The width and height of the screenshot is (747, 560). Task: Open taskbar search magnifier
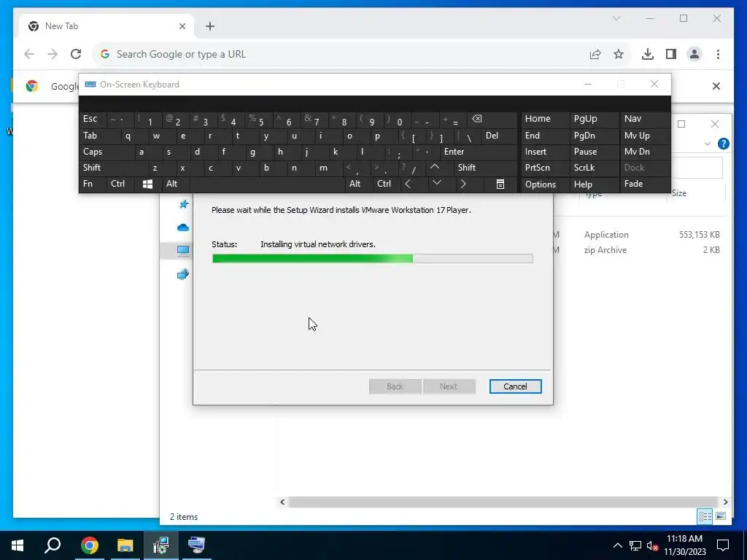coord(53,545)
